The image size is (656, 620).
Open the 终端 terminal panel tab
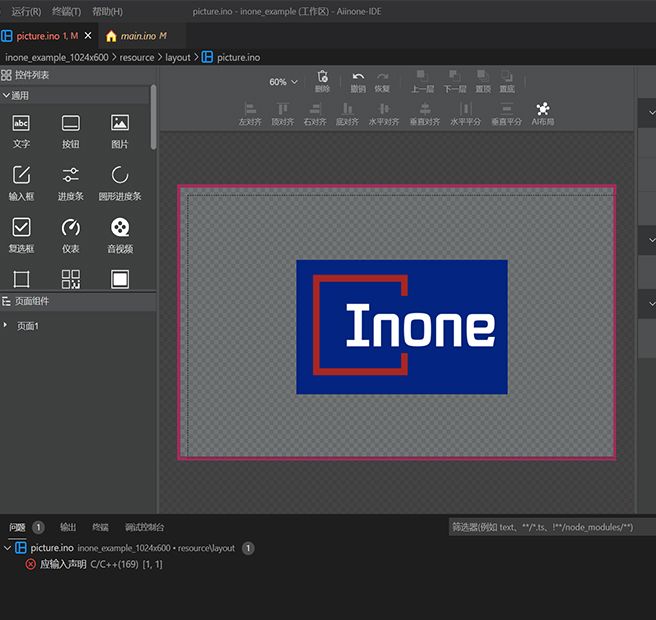(x=100, y=527)
